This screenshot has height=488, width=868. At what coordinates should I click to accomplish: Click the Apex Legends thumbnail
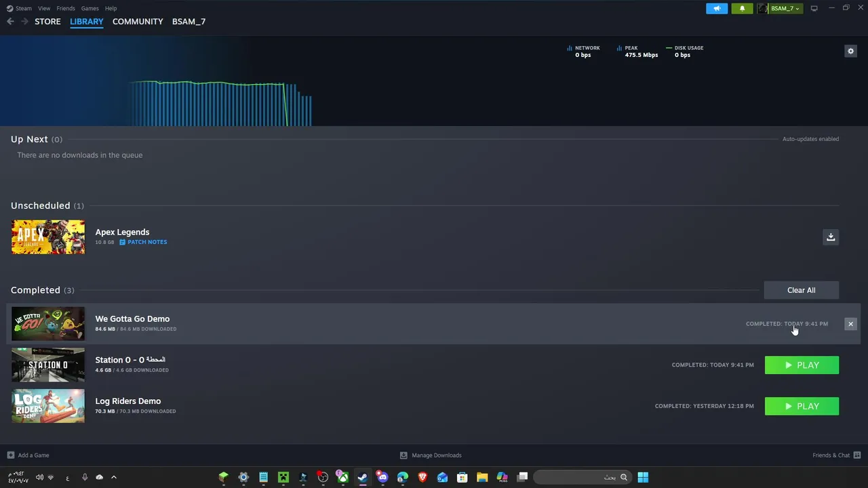pyautogui.click(x=48, y=237)
